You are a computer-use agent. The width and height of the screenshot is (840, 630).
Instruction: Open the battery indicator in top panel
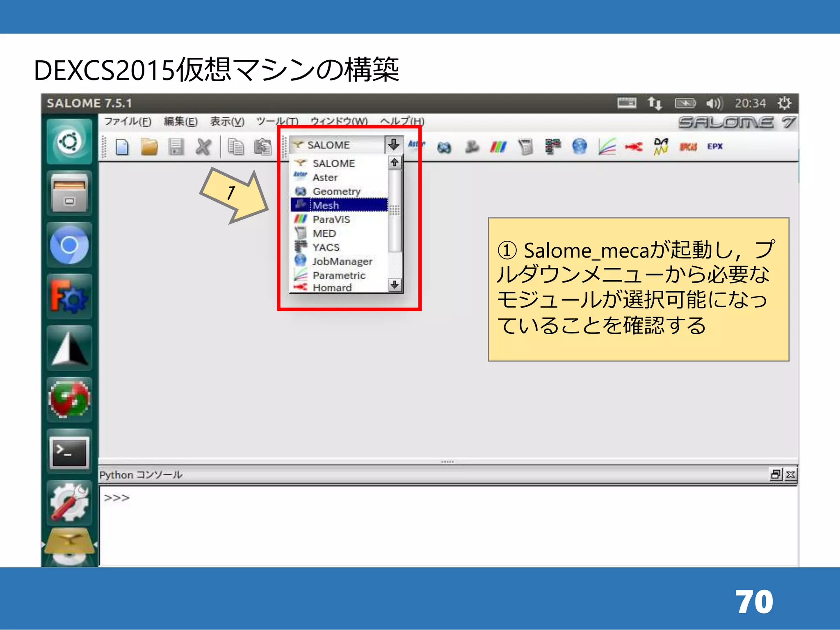685,103
